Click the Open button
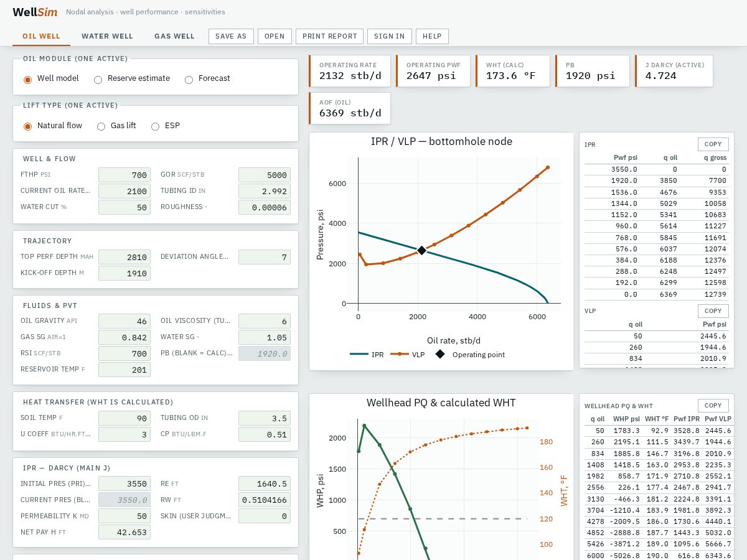This screenshot has width=747, height=560. click(275, 36)
